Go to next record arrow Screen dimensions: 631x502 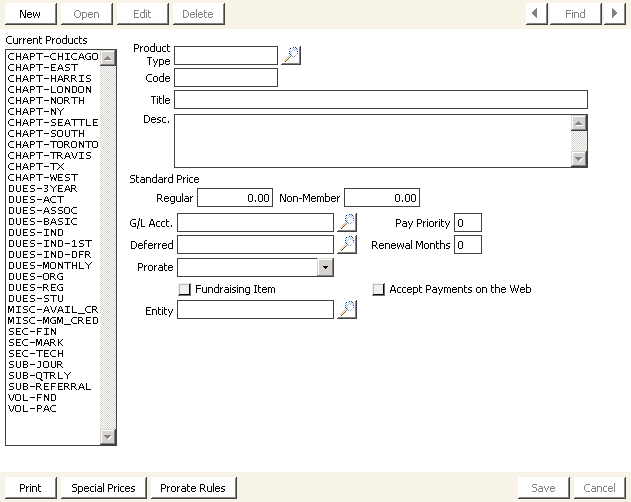615,14
